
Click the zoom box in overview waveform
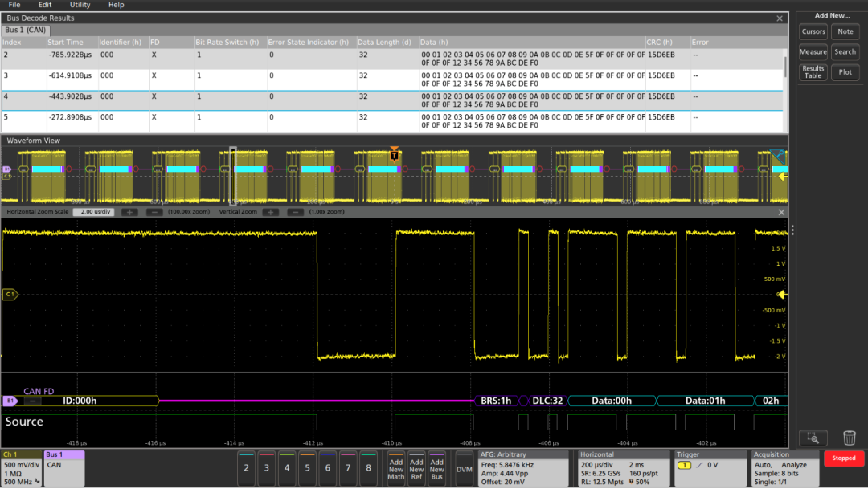233,176
